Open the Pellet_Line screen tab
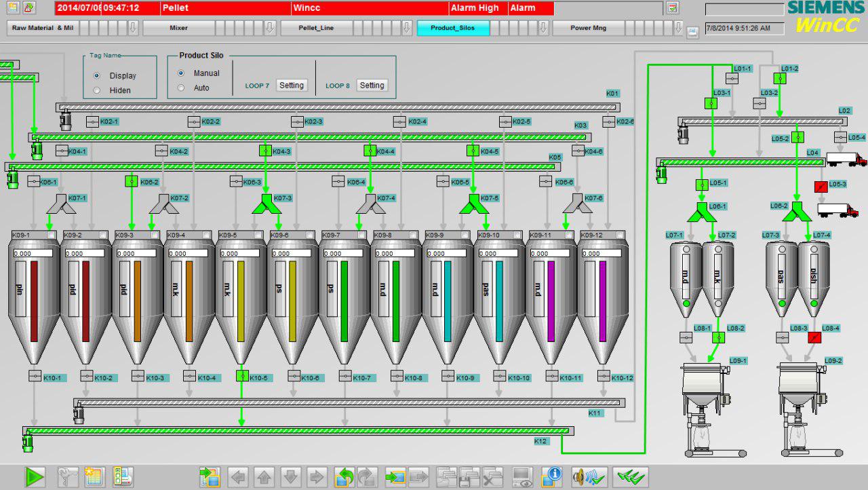Screen dimensions: 868x490 pos(316,28)
